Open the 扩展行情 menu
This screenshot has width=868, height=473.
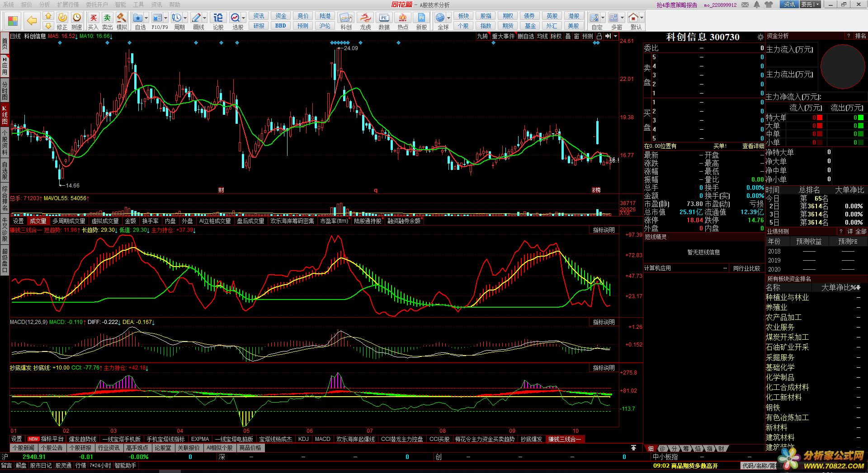pyautogui.click(x=68, y=5)
